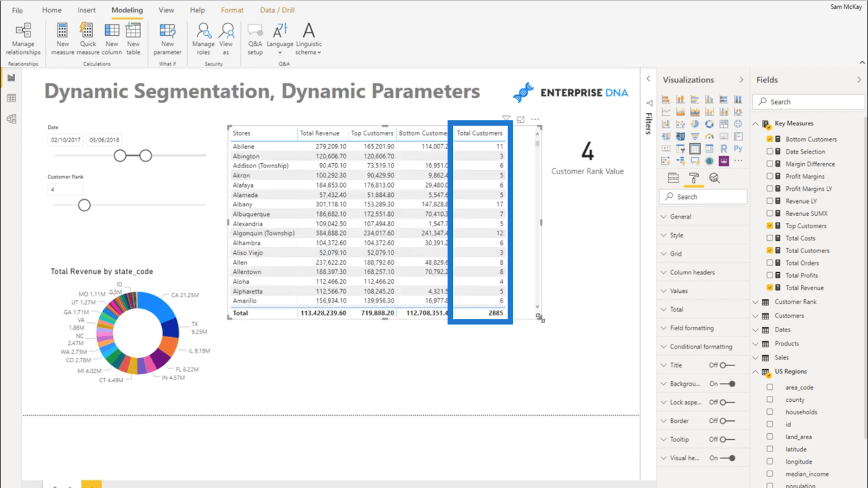Open the Format ribbon tab
The height and width of the screenshot is (488, 868).
tap(232, 10)
